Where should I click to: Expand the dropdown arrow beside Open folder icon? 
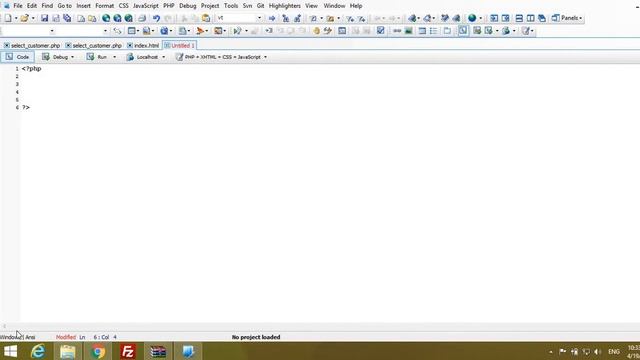pos(33,18)
